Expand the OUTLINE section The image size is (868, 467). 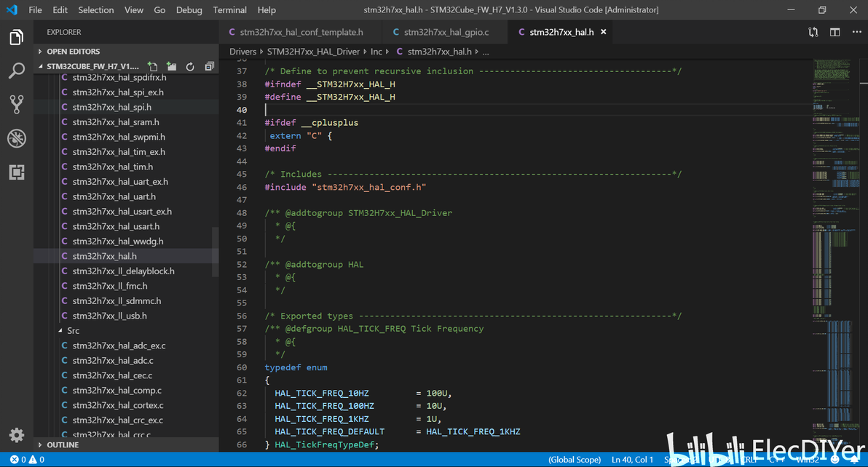click(62, 444)
